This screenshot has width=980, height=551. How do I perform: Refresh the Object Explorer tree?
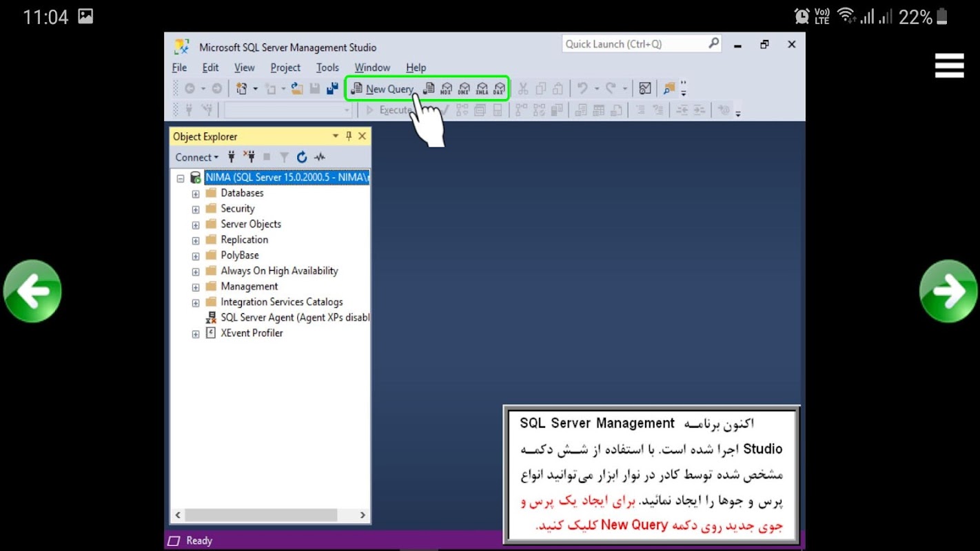[302, 157]
